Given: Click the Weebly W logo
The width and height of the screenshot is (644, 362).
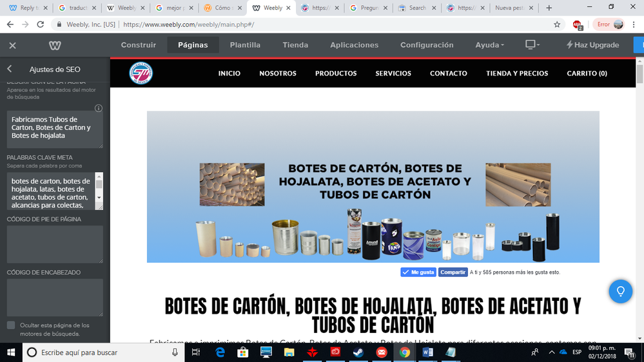Looking at the screenshot, I should coord(55,45).
